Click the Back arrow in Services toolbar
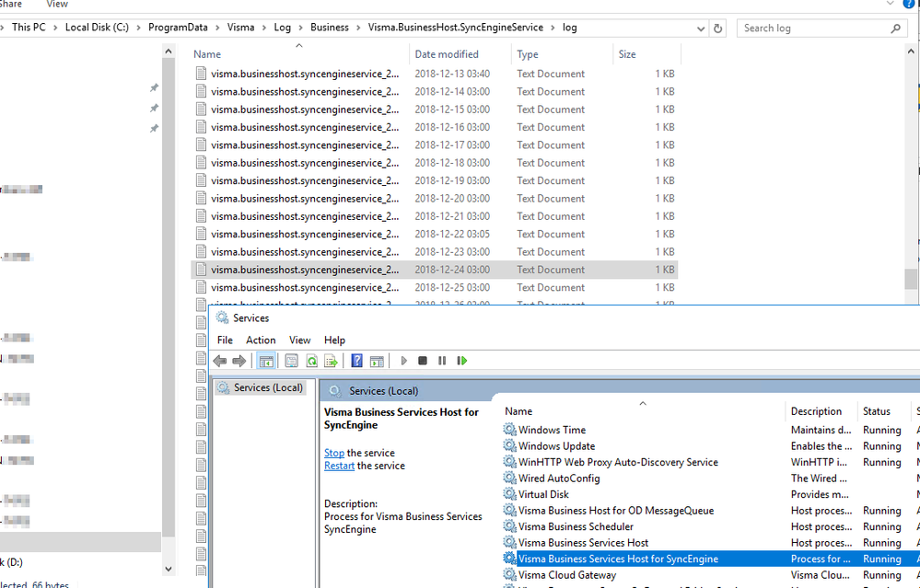 click(x=220, y=361)
